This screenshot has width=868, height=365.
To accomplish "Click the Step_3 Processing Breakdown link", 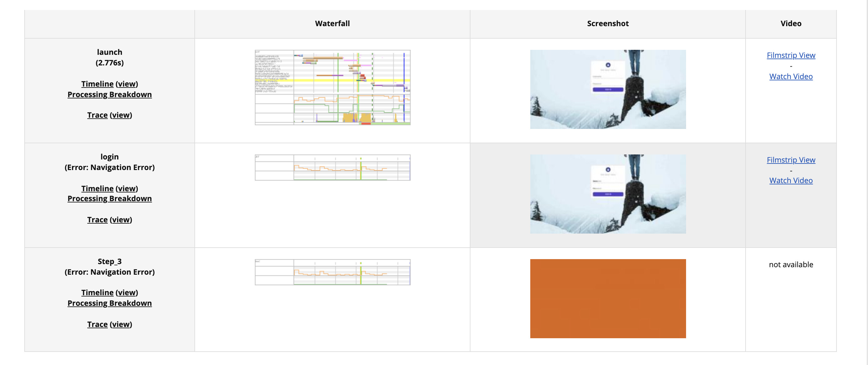I will pyautogui.click(x=109, y=303).
